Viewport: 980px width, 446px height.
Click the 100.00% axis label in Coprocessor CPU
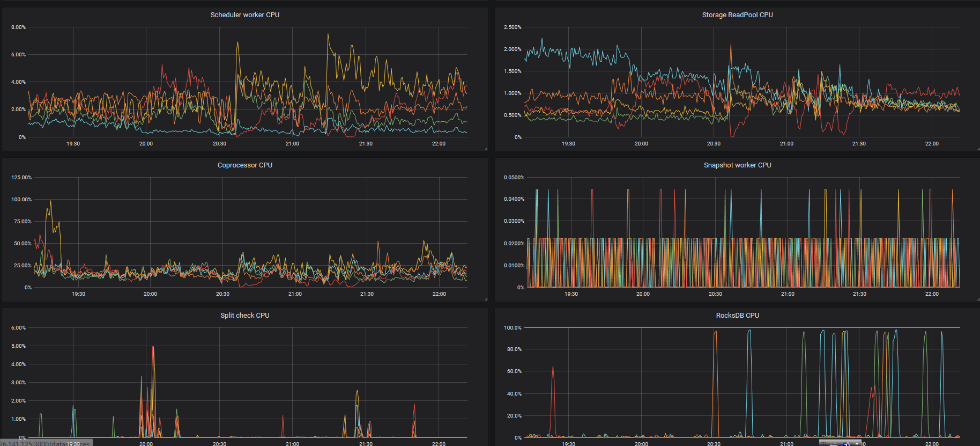click(x=21, y=200)
